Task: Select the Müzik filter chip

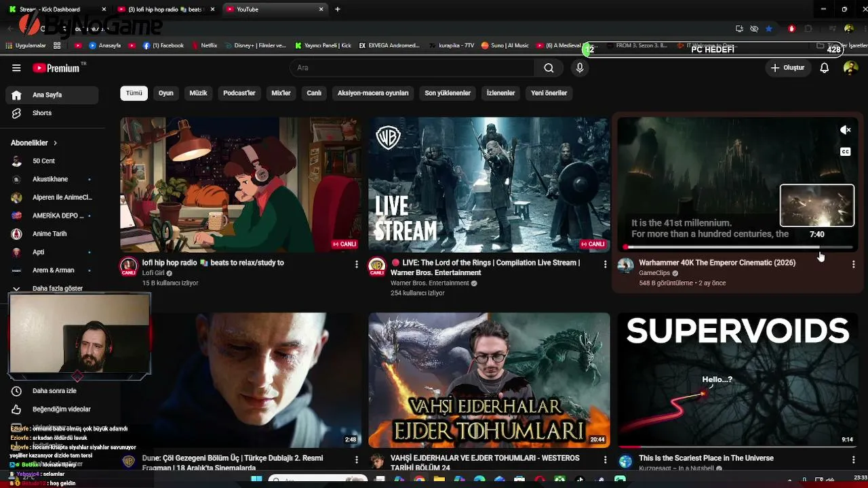Action: pos(198,93)
